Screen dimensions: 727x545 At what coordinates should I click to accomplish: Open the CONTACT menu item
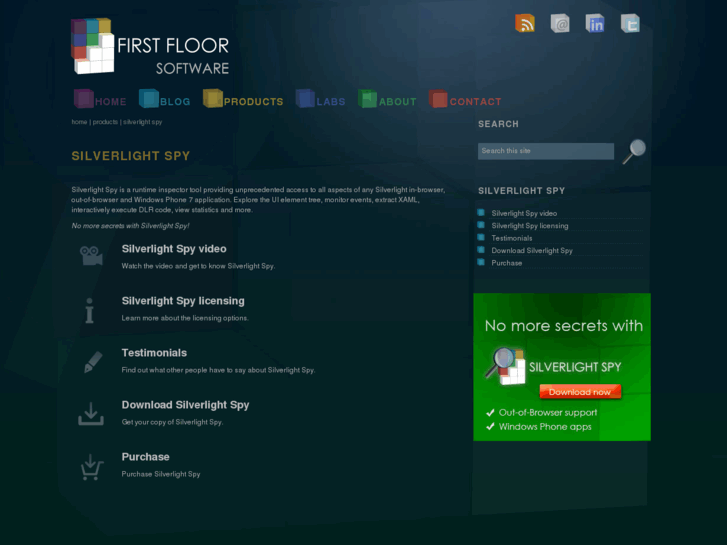pyautogui.click(x=476, y=102)
